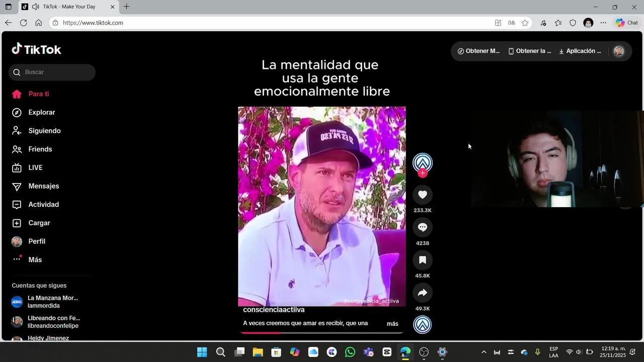Screen dimensions: 644x362
Task: Open the favorites list icon in Edge toolbar
Action: coord(558,23)
